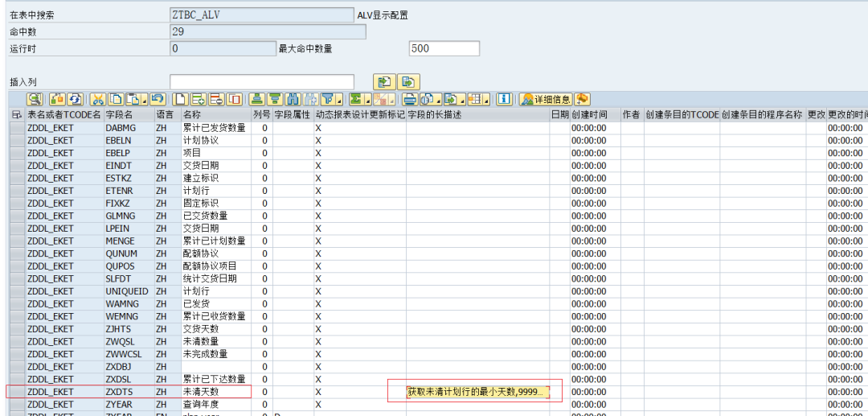Sort the column in ascending order
The width and height of the screenshot is (868, 416).
click(256, 99)
